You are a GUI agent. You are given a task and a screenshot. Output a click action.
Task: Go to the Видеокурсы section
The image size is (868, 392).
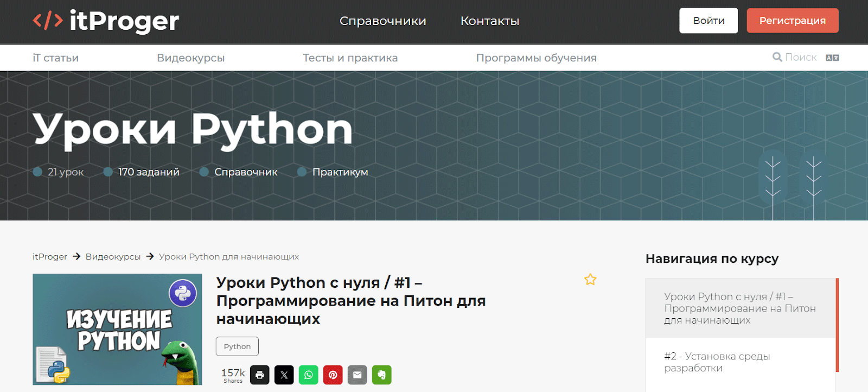click(x=190, y=58)
